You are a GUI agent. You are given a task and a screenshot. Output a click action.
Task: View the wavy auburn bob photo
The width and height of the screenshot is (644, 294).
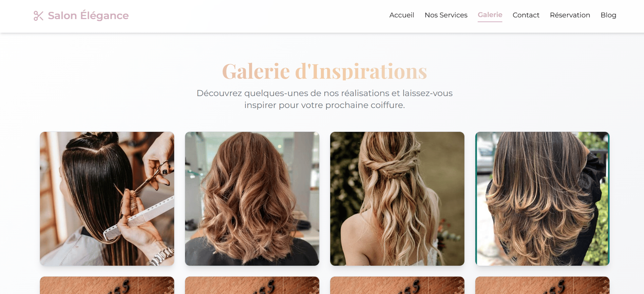tap(252, 199)
